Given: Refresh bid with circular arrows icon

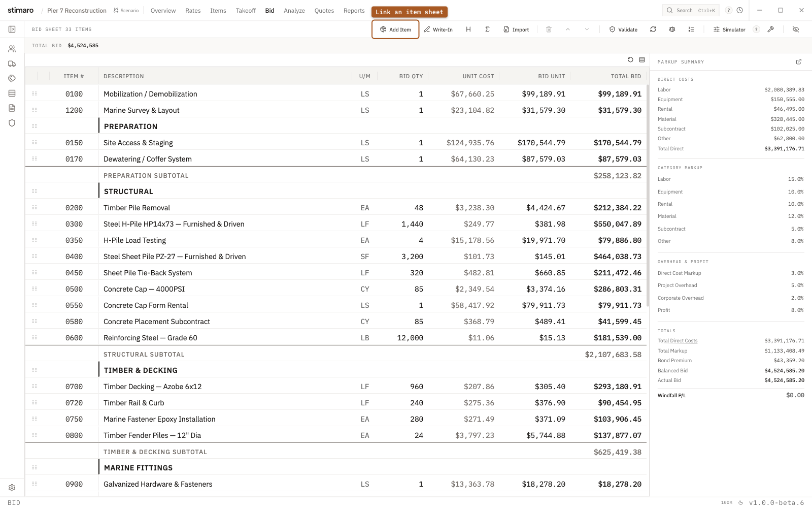Looking at the screenshot, I should (653, 29).
